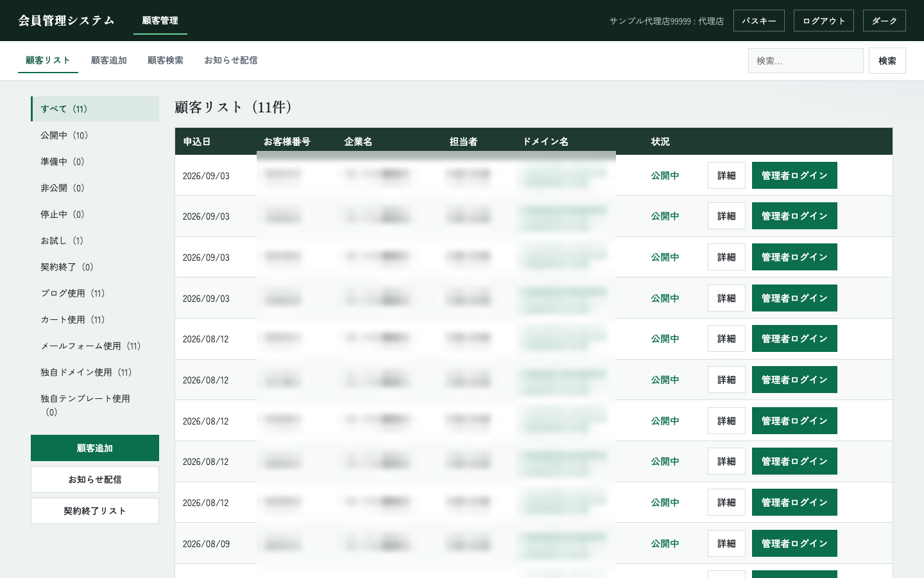Click the サンプル代理店99999 : 代理店 account label

click(x=667, y=21)
